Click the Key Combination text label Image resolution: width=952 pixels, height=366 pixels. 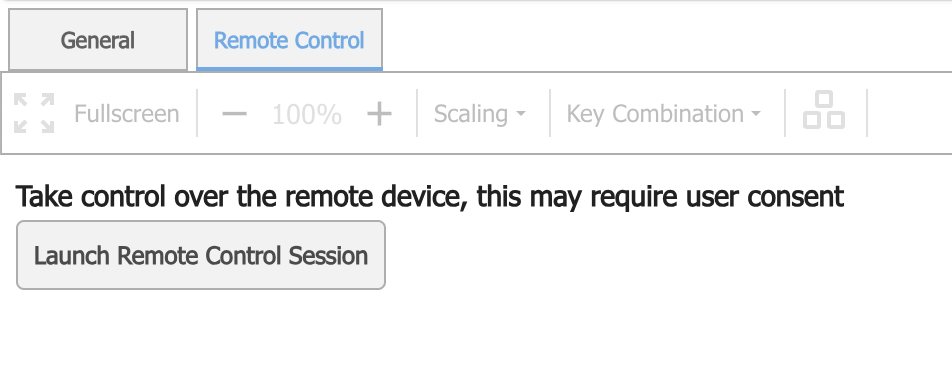coord(654,114)
